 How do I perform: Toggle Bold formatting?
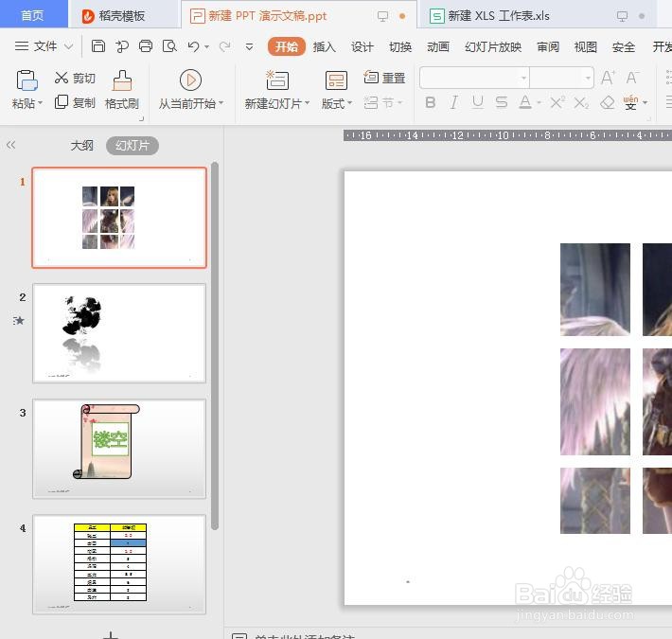point(431,103)
